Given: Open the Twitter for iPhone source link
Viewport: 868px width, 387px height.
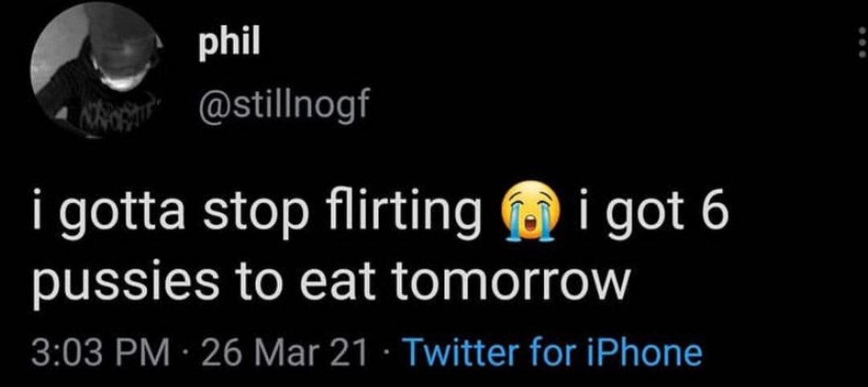Looking at the screenshot, I should [554, 352].
